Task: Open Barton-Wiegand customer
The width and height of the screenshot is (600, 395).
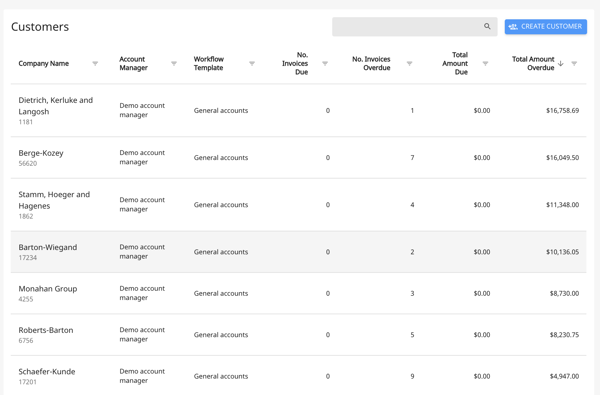Action: tap(48, 247)
